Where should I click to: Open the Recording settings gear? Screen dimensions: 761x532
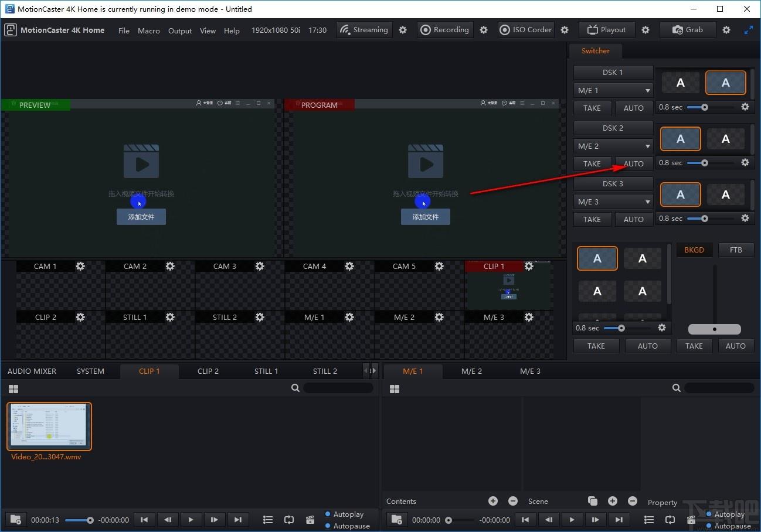click(484, 30)
